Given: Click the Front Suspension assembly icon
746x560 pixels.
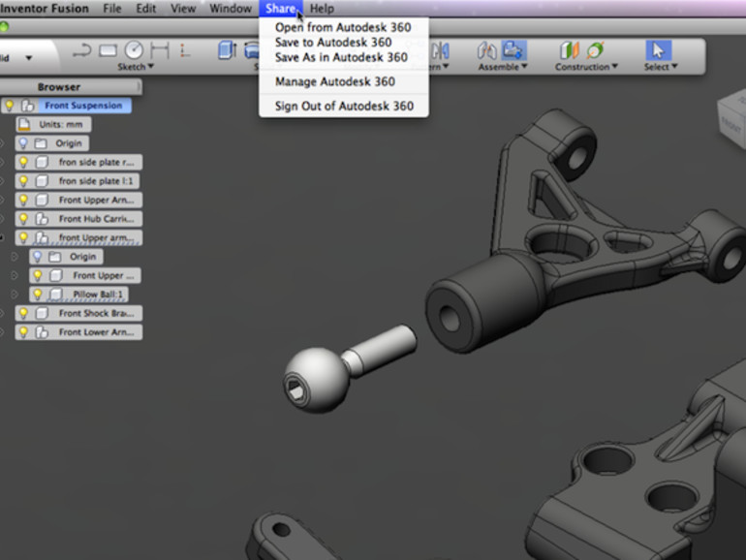Looking at the screenshot, I should click(28, 106).
